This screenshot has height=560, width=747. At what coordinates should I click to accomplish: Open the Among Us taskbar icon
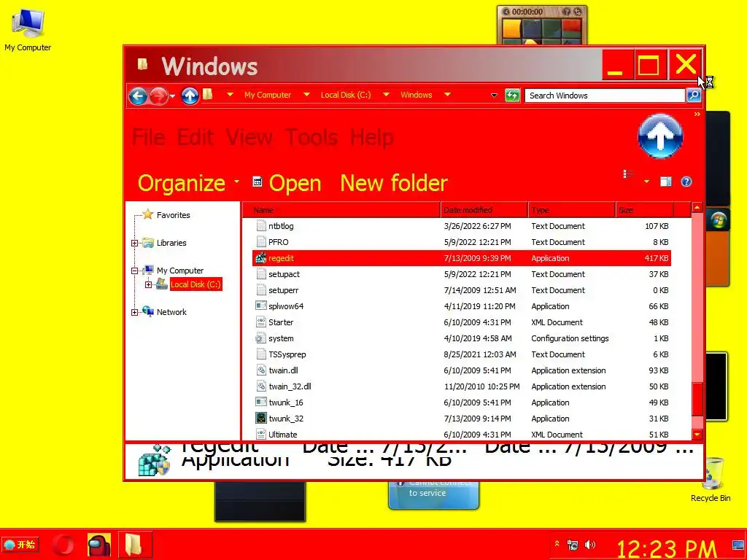click(99, 545)
